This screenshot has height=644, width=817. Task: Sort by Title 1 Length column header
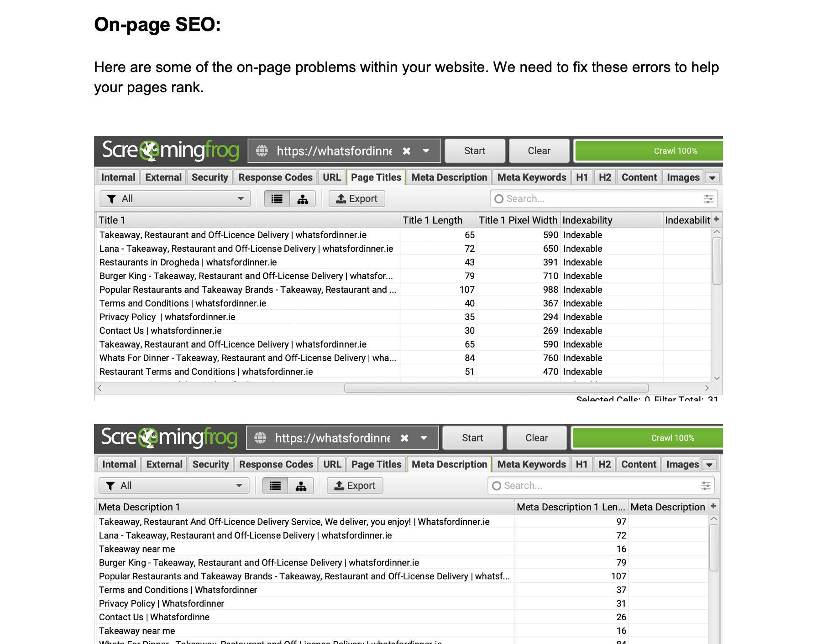tap(439, 220)
